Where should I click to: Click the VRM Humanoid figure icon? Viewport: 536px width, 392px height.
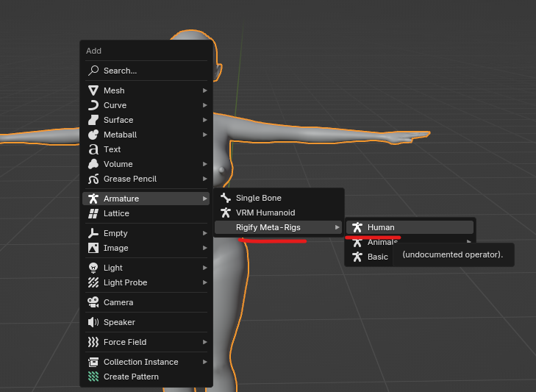(226, 213)
